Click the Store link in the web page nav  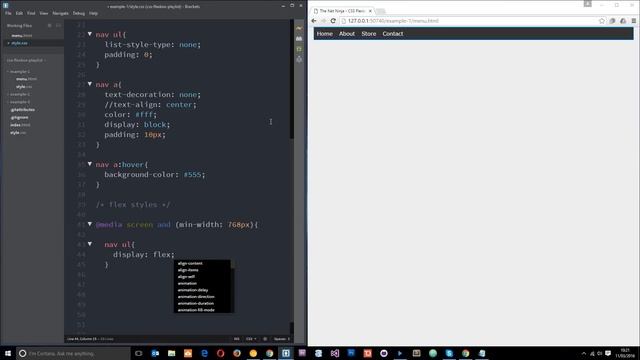tap(369, 34)
